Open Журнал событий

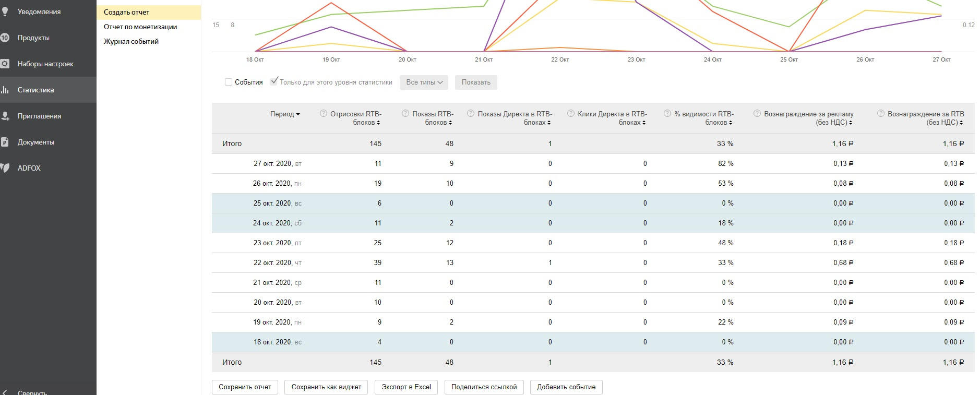click(131, 41)
